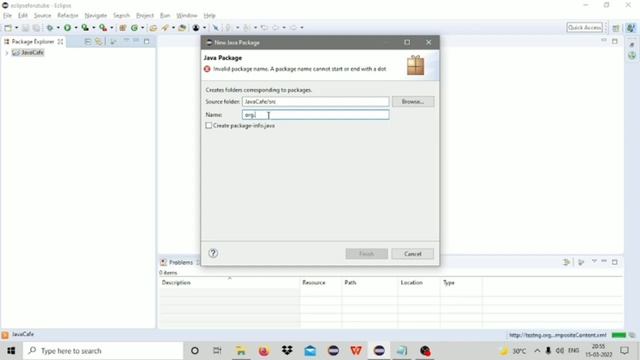The image size is (640, 360).
Task: Select the Package Explorer tab
Action: 33,41
